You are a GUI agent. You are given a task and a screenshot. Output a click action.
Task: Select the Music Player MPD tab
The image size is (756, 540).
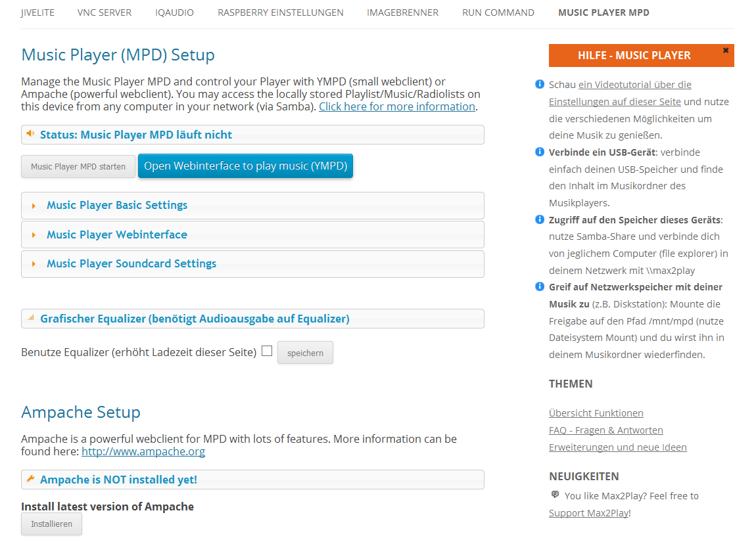[x=603, y=12]
